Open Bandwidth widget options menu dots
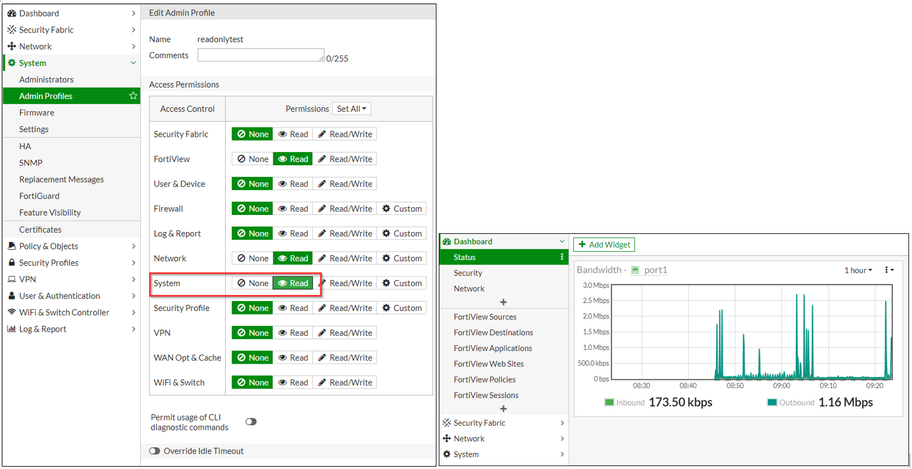This screenshot has width=912, height=469. (x=887, y=270)
